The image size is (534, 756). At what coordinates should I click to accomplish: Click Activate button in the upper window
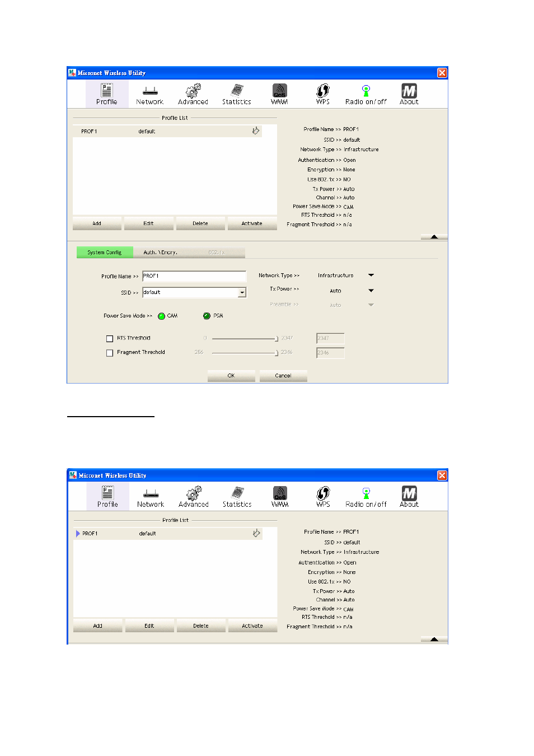click(x=252, y=223)
